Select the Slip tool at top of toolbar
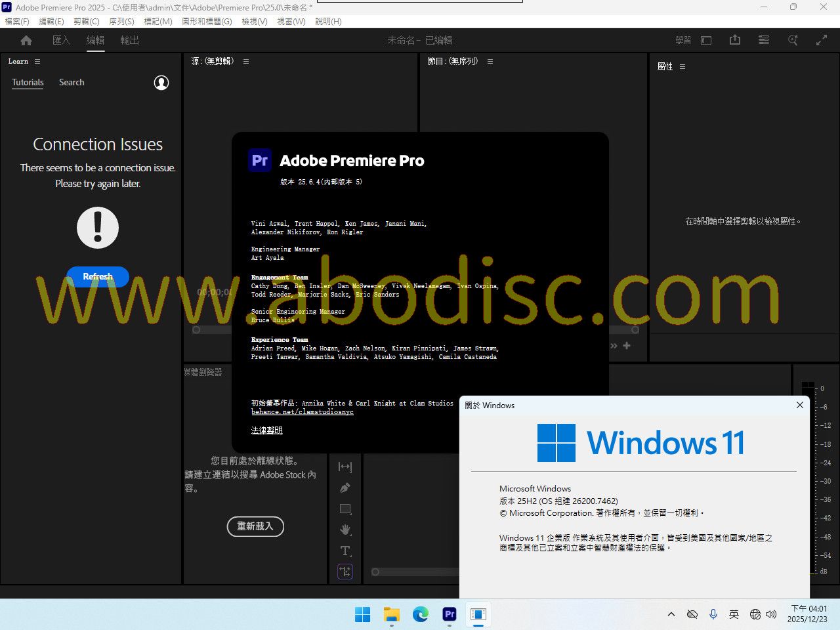Viewport: 840px width, 630px height. [345, 467]
